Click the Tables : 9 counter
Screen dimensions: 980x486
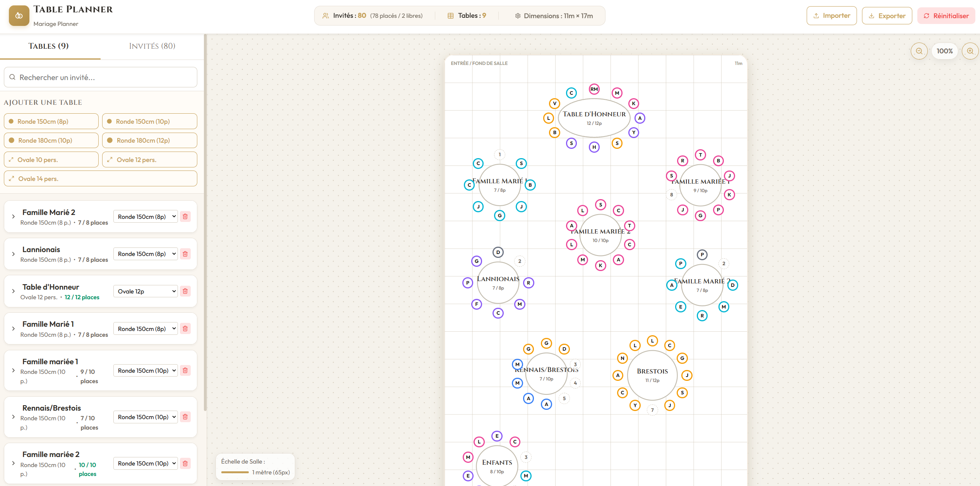coord(467,16)
